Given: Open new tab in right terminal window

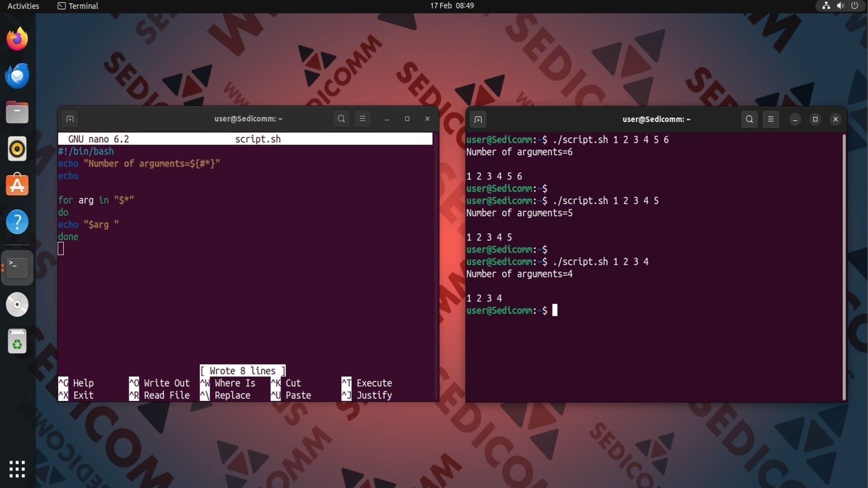Looking at the screenshot, I should click(x=478, y=119).
